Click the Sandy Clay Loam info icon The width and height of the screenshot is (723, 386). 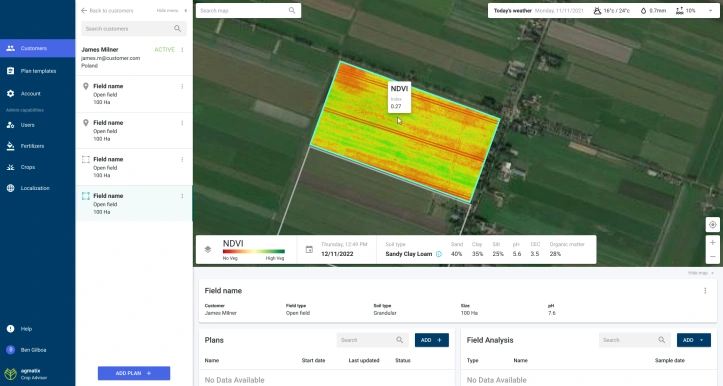tap(439, 254)
